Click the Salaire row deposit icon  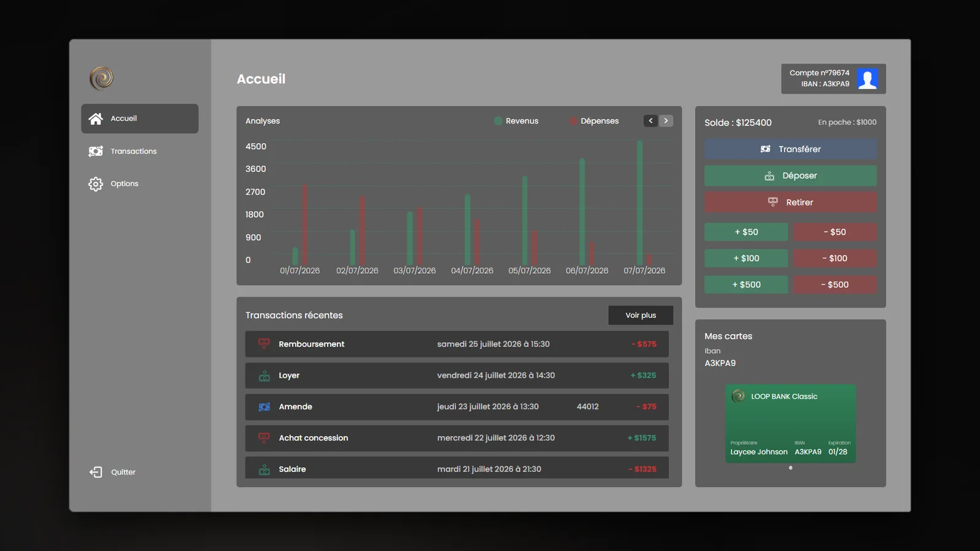[264, 469]
